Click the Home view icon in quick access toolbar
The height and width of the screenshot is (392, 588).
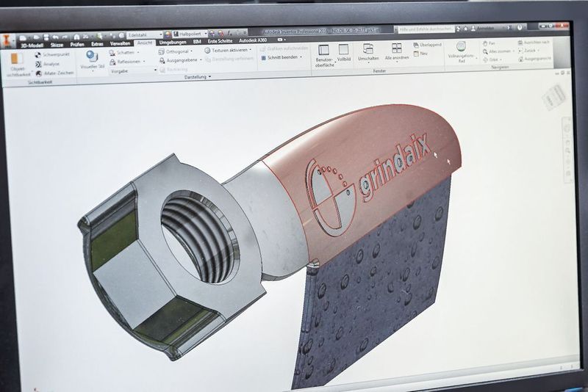[x=76, y=37]
